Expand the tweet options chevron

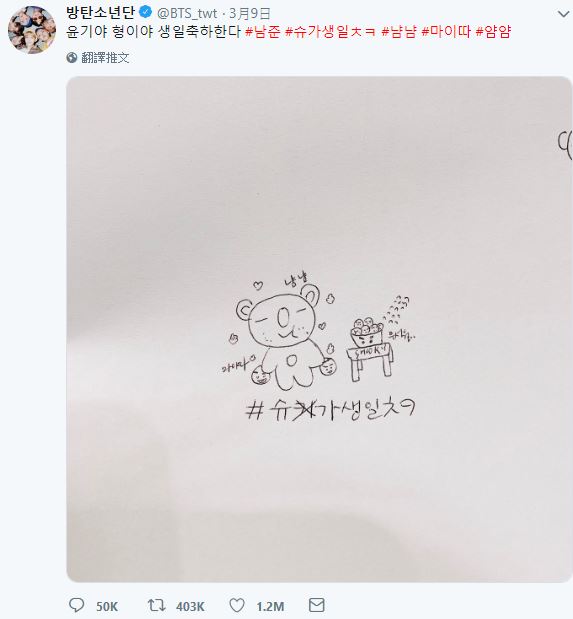click(564, 14)
